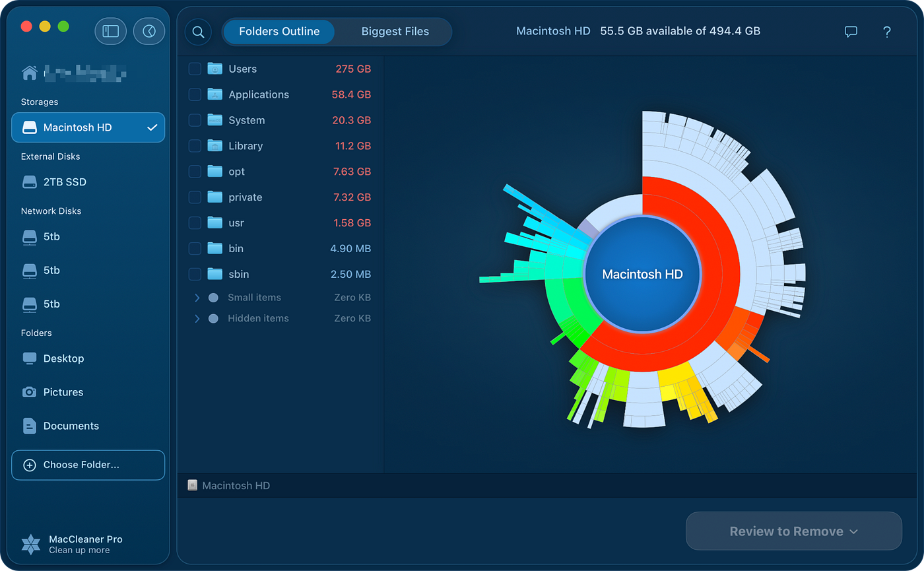Open Desktop in the Folders section
Viewport: 924px width, 571px height.
coord(88,358)
